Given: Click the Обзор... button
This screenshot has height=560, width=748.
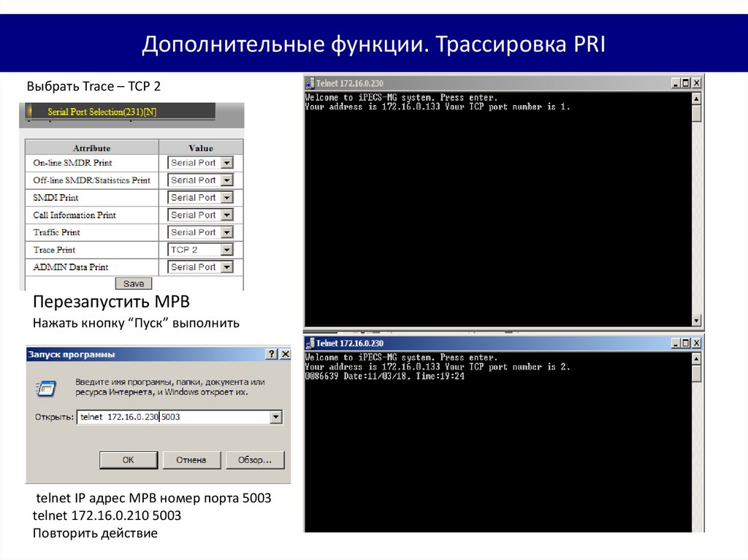Looking at the screenshot, I should pyautogui.click(x=255, y=460).
